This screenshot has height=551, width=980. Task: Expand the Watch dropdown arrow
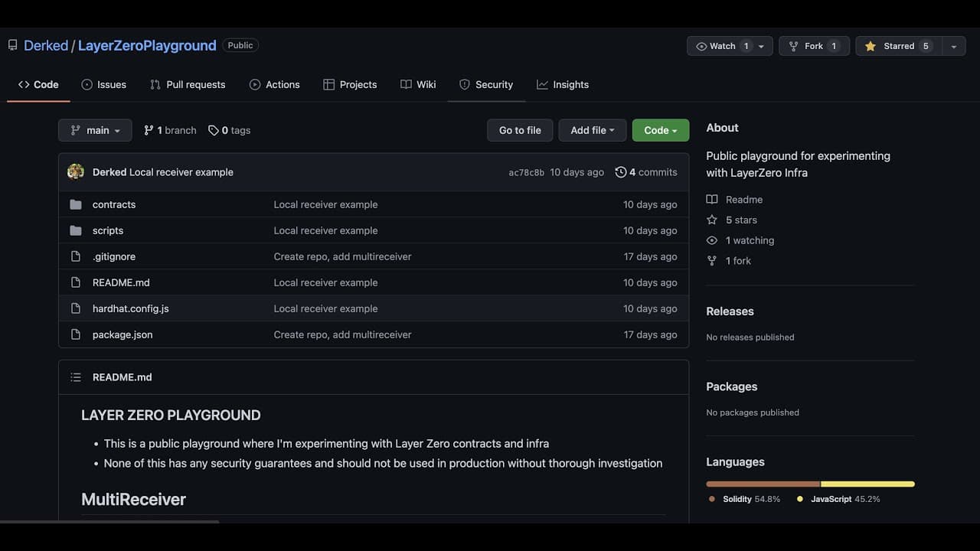point(762,46)
